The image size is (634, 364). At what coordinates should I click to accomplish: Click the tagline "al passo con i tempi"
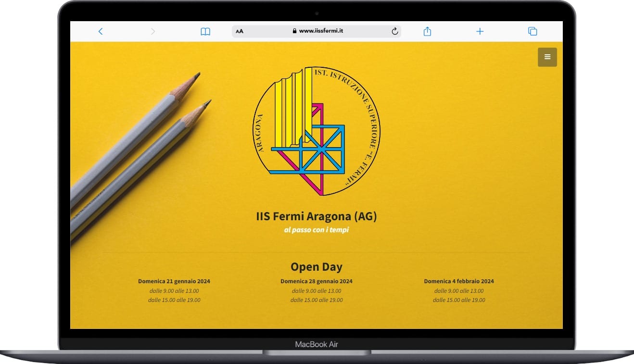(x=317, y=230)
